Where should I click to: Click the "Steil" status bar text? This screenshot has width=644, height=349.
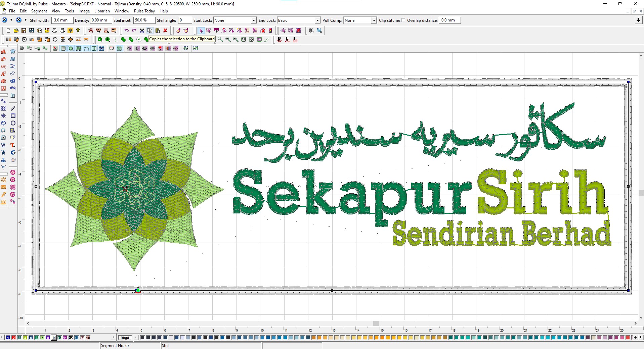pyautogui.click(x=166, y=346)
